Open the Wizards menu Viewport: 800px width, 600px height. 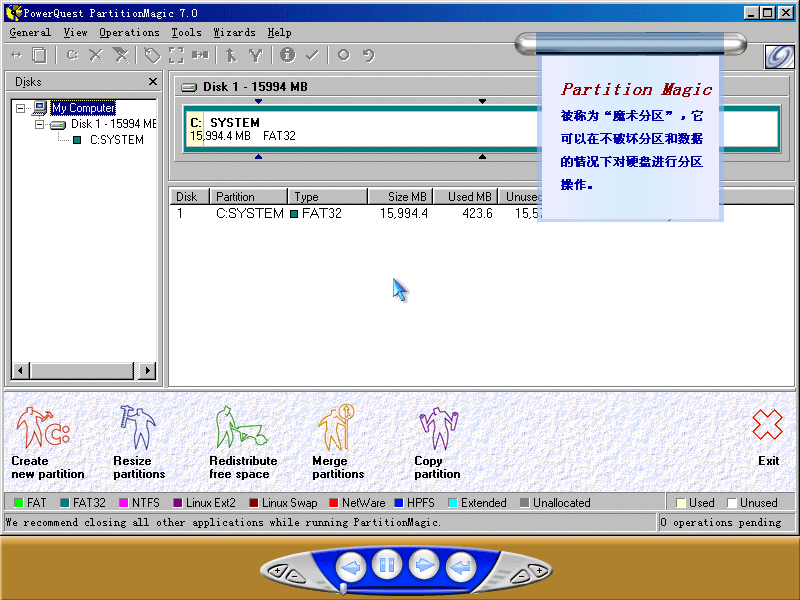click(234, 33)
